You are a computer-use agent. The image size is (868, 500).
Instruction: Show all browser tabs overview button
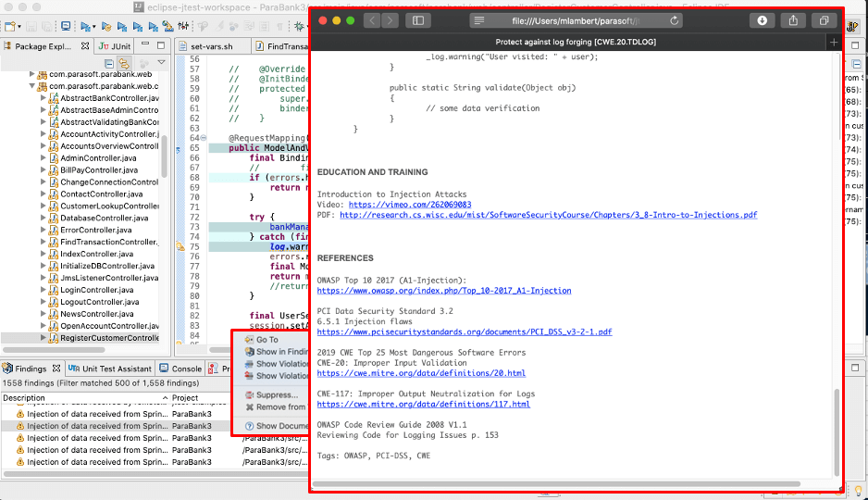pos(825,20)
